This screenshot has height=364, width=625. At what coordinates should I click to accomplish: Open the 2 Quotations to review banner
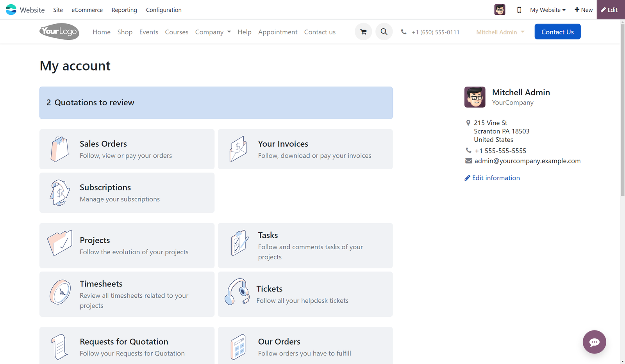pos(216,103)
